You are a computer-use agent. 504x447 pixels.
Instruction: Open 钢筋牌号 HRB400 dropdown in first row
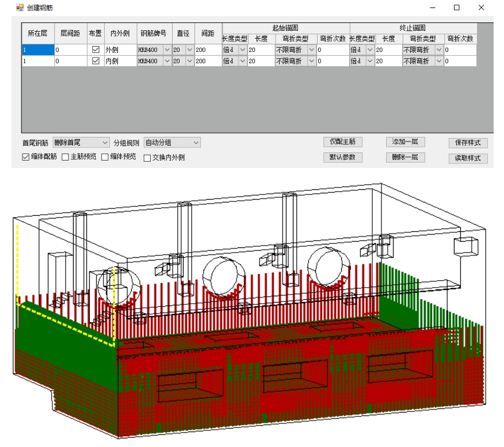[x=167, y=50]
